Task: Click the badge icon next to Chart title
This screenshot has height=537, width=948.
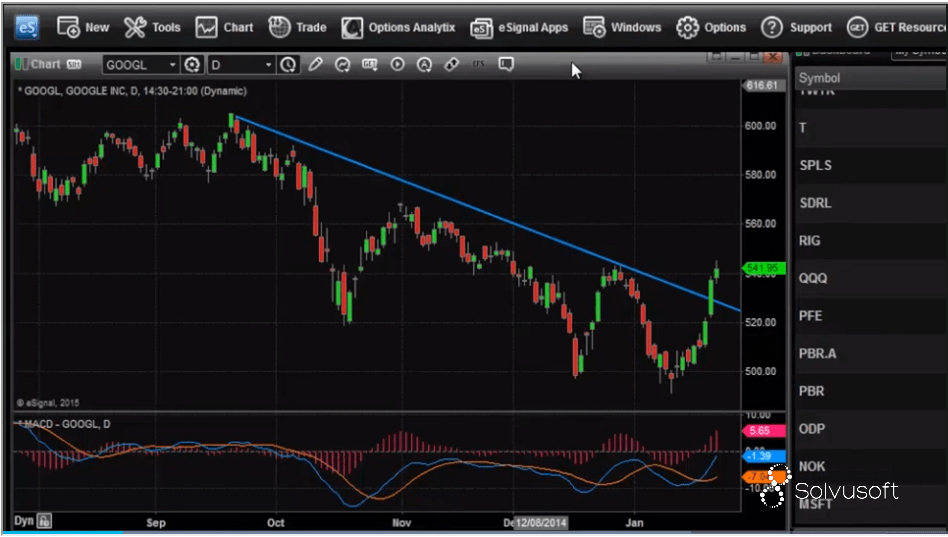Action: [74, 64]
